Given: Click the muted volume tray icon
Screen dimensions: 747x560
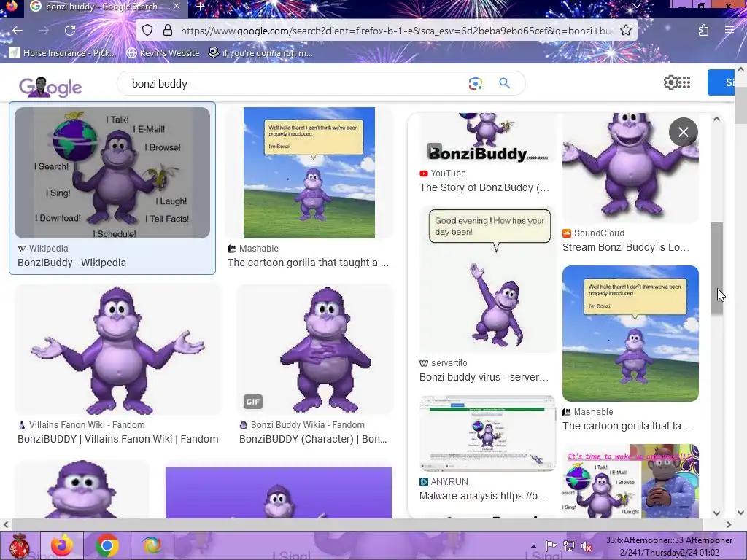Looking at the screenshot, I should tap(587, 546).
